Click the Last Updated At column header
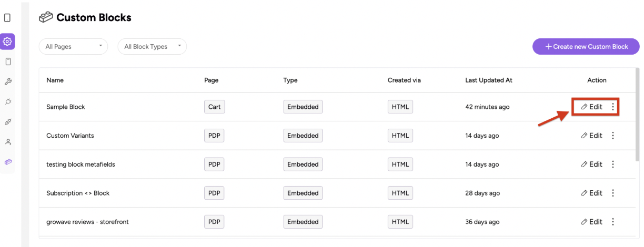Screen dimensions: 644x247 [488, 80]
